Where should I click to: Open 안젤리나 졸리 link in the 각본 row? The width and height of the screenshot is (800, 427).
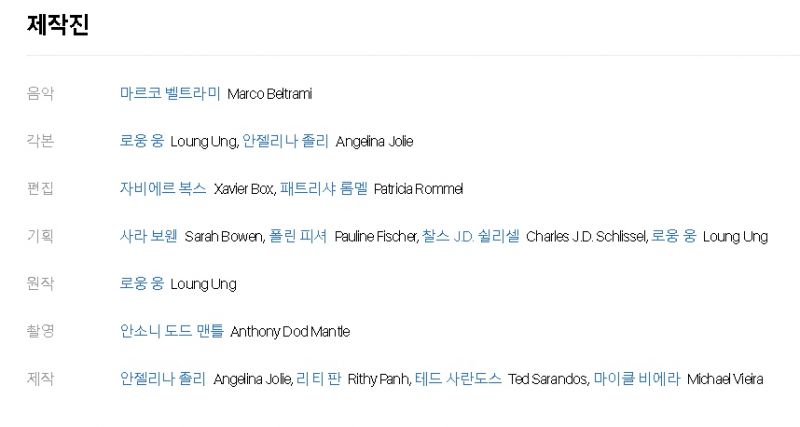coord(285,141)
